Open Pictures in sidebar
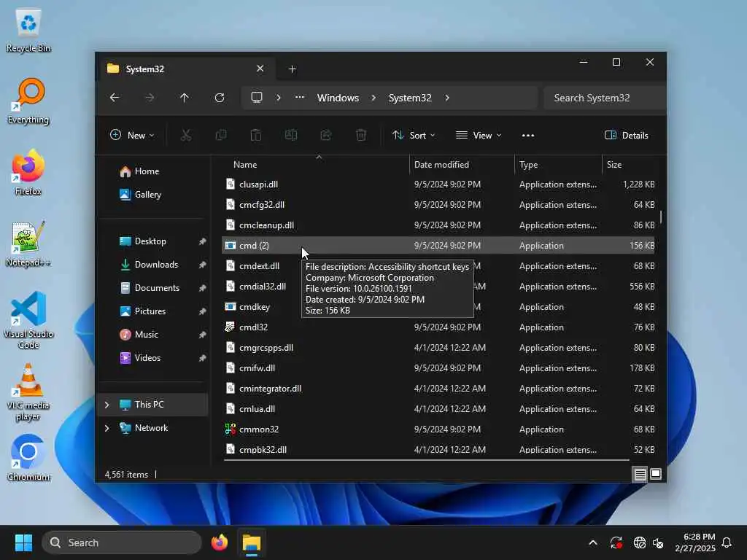Screen dimensions: 747x560 [150, 311]
